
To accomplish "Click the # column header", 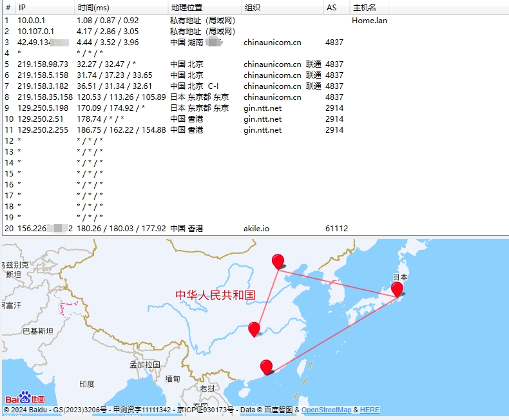I will (9, 7).
